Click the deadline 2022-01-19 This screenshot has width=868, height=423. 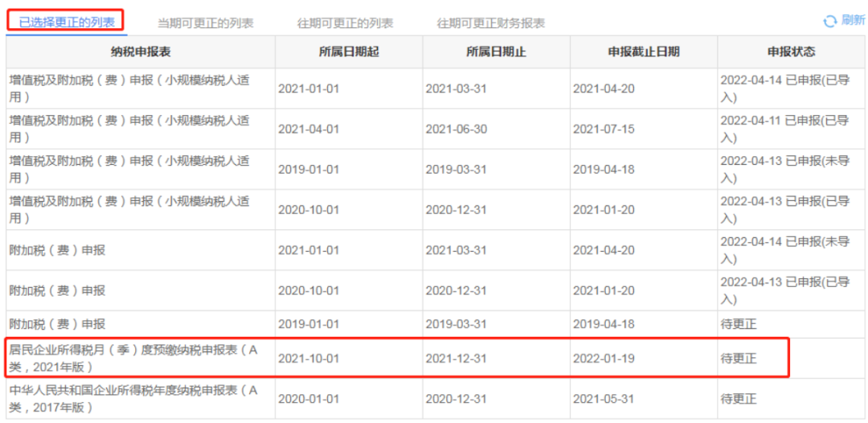[x=604, y=359]
